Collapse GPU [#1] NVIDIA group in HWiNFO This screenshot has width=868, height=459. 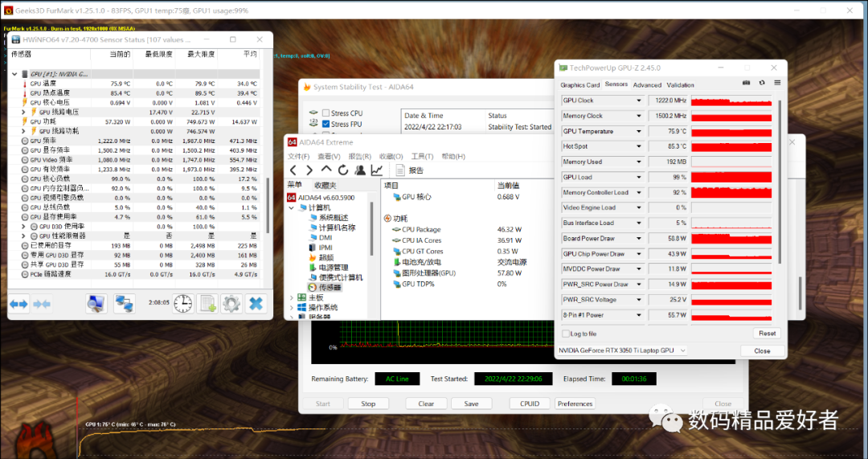coord(15,74)
